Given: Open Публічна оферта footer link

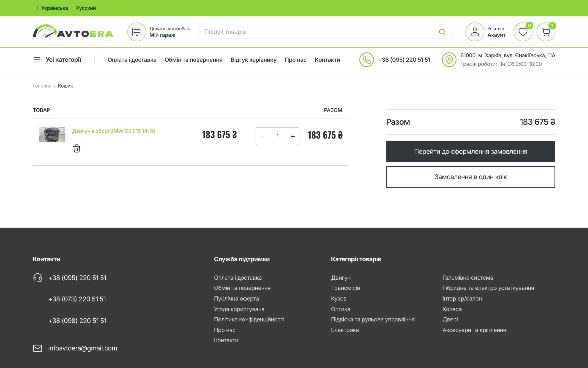Looking at the screenshot, I should click(236, 298).
